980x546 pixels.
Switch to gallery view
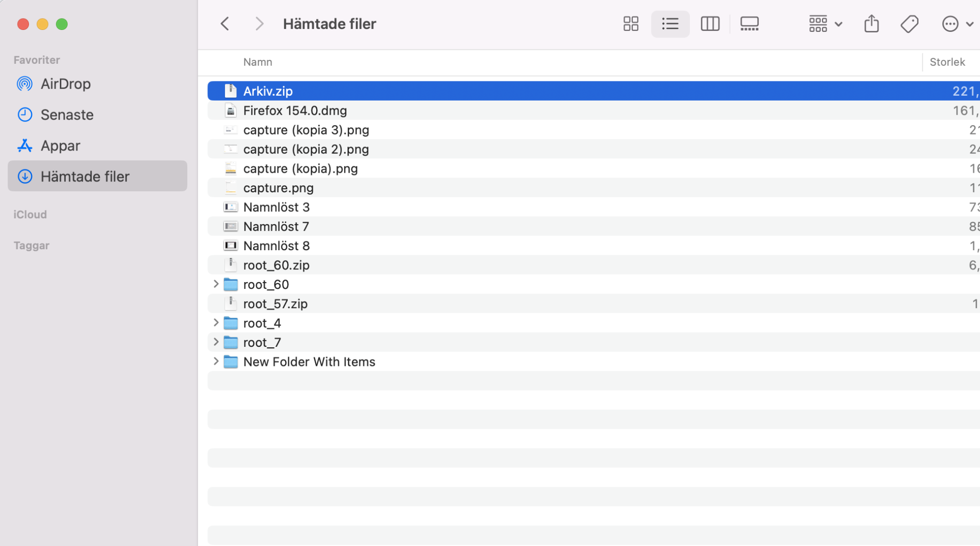(x=749, y=24)
